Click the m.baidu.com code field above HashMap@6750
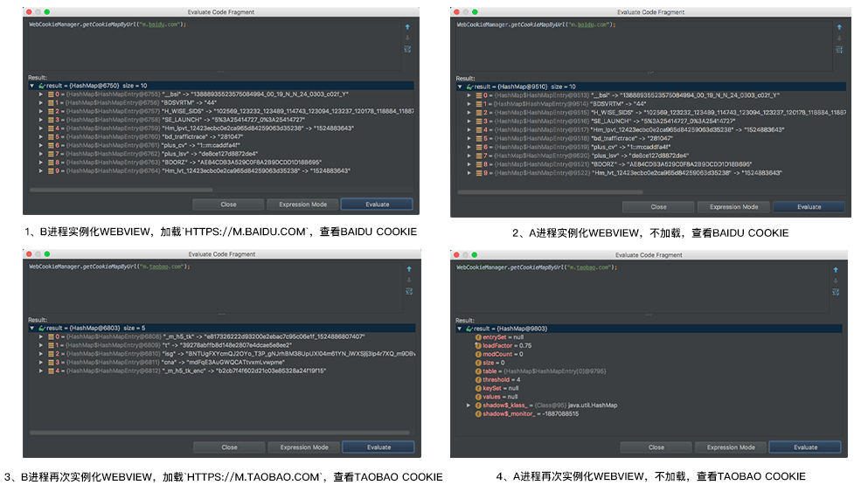Image resolution: width=868 pixels, height=492 pixels. point(214,45)
